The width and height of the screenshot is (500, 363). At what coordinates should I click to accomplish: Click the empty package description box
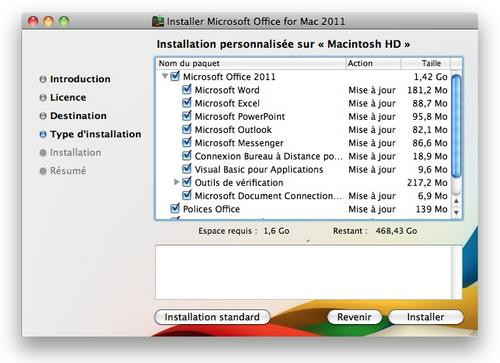309,272
